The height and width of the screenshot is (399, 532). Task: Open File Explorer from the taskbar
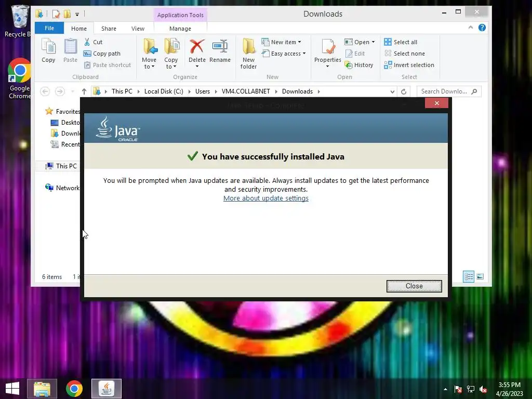[x=42, y=389]
